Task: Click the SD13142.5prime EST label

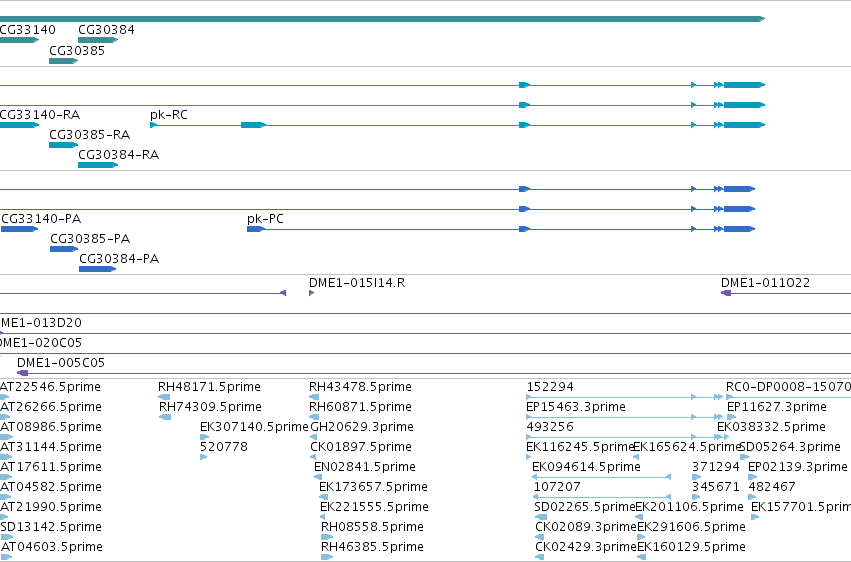Action: 51,527
